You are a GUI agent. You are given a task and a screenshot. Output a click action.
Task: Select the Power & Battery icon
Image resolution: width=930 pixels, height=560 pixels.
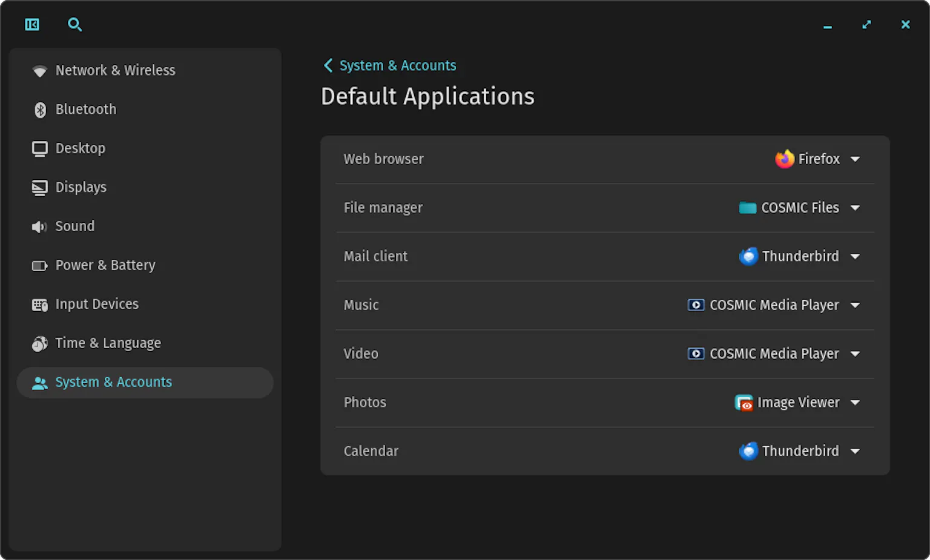[39, 265]
